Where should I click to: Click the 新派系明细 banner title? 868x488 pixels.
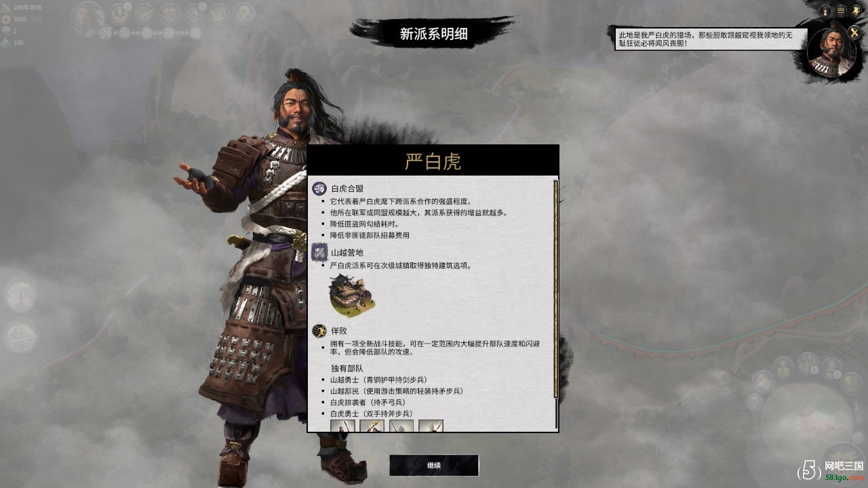433,34
